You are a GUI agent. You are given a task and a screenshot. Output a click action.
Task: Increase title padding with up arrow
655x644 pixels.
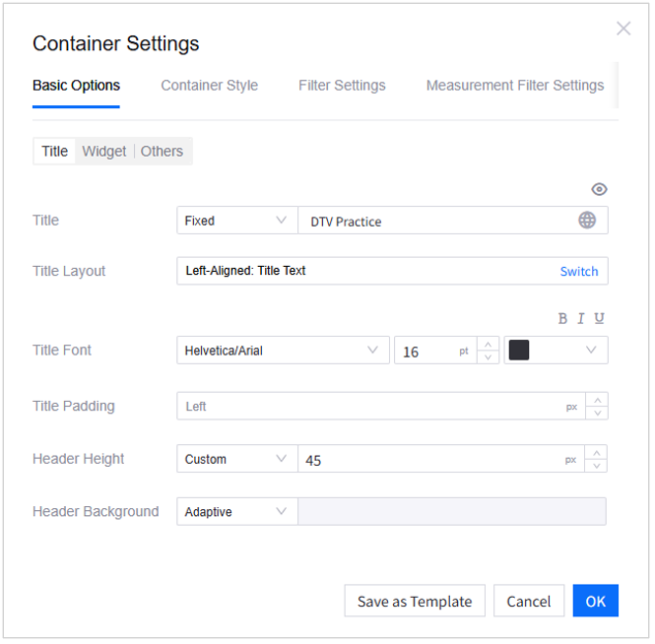[x=597, y=399]
